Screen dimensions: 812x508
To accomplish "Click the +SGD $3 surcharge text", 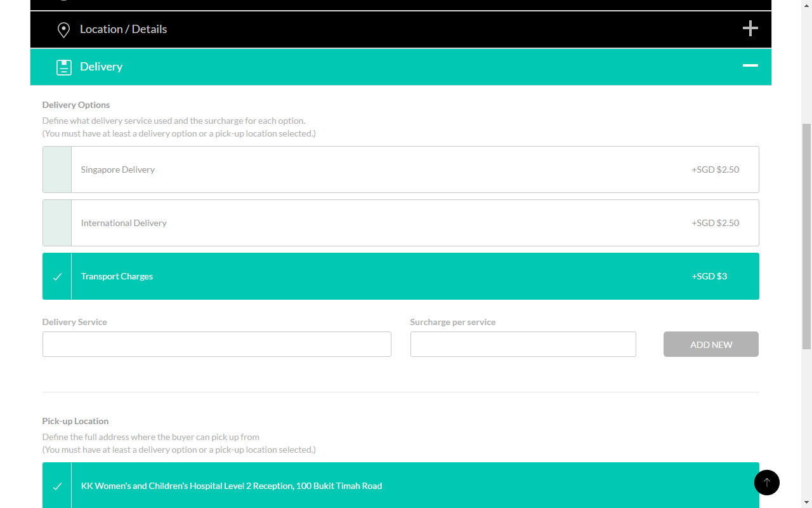I will (x=710, y=276).
